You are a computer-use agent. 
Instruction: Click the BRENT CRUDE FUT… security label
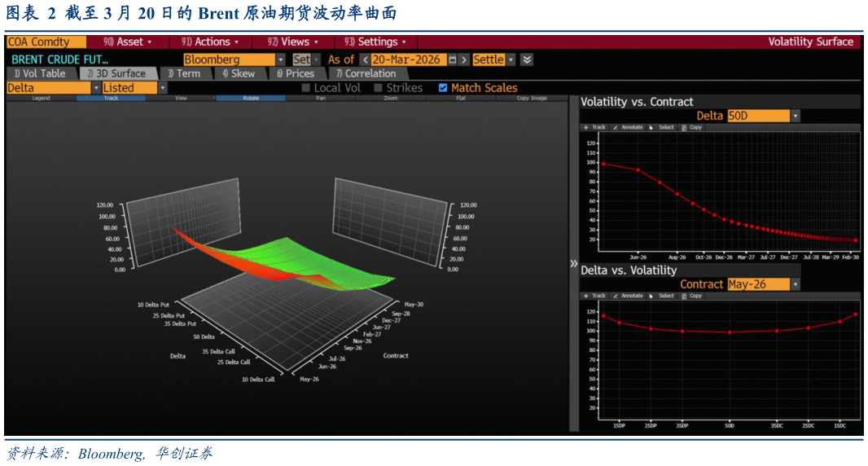click(x=59, y=59)
